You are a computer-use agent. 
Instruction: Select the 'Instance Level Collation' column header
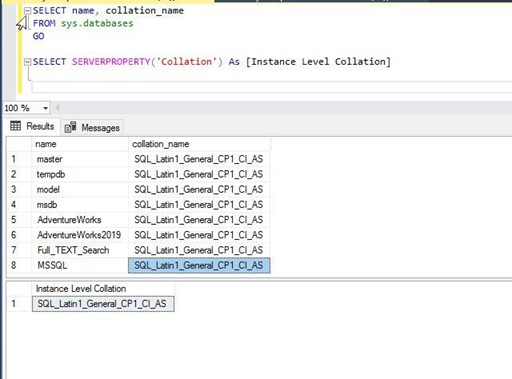(103, 289)
